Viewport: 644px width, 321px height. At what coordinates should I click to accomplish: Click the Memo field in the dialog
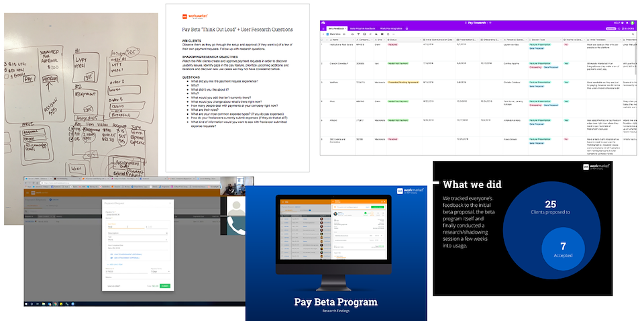tap(138, 277)
